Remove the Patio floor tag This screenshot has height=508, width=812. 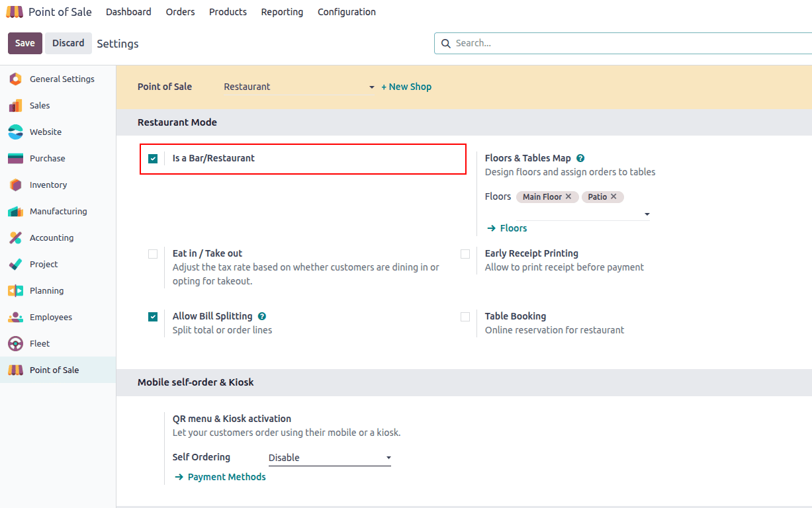613,196
